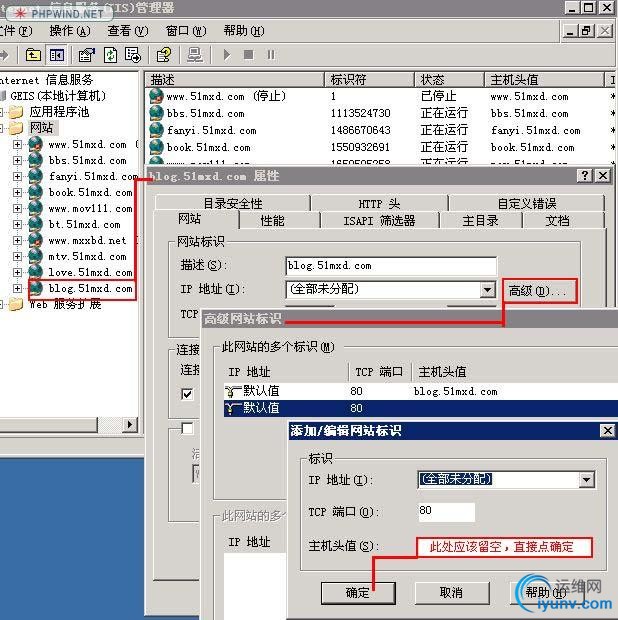Click 取消 in add/edit identity dialog

452,592
